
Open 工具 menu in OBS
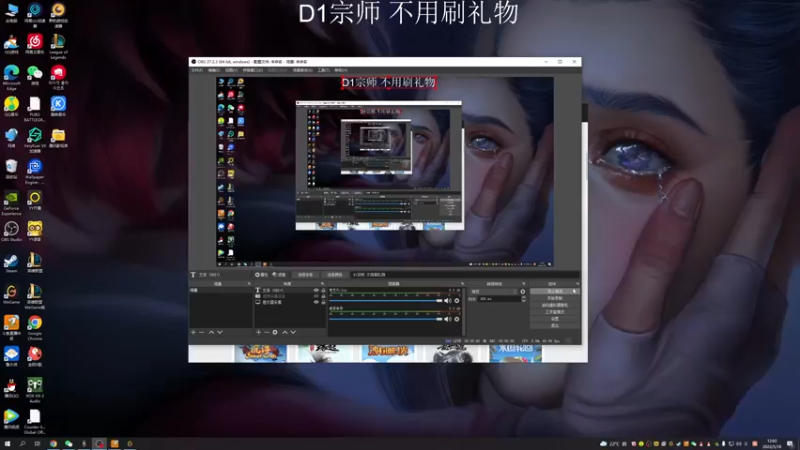pyautogui.click(x=324, y=70)
